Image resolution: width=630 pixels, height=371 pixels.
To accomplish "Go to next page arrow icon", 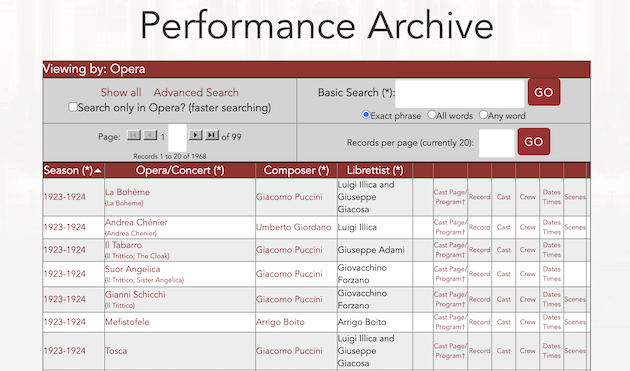I will point(196,135).
